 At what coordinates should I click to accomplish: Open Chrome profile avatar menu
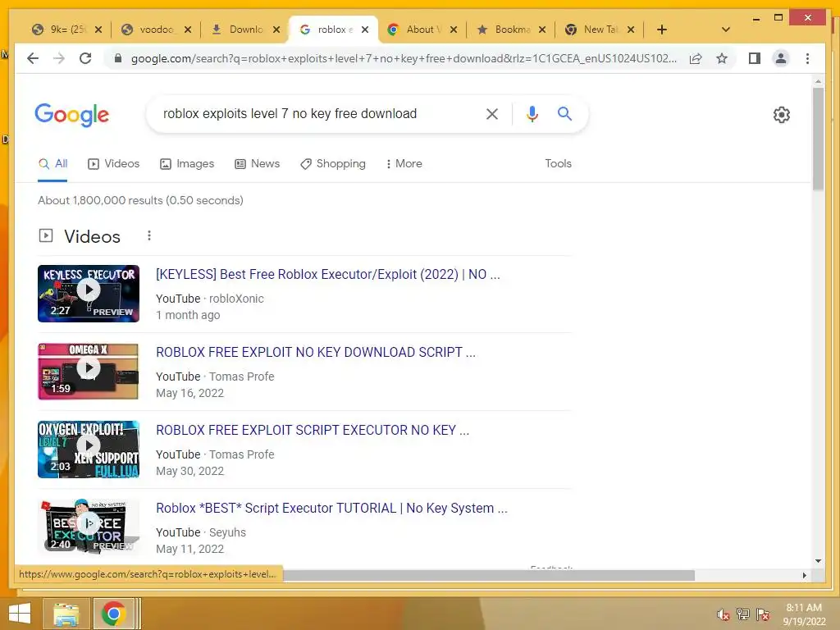click(x=781, y=58)
